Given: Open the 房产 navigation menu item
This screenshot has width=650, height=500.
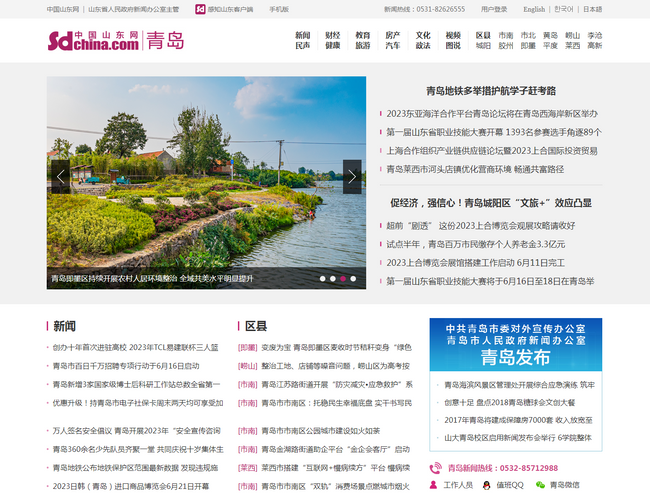Looking at the screenshot, I should 392,35.
